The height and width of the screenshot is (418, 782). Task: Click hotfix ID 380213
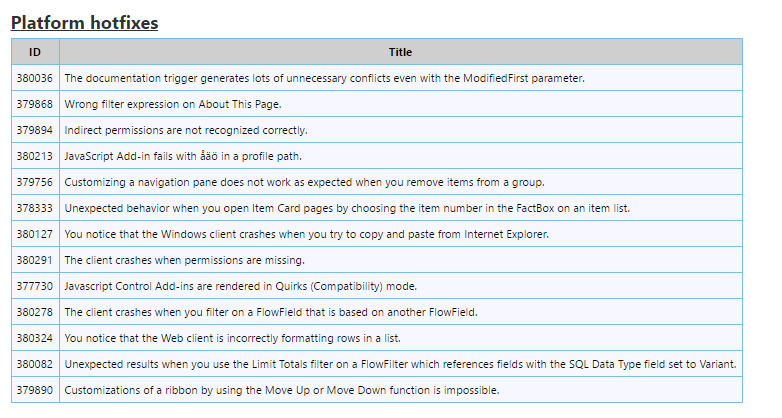(x=34, y=156)
